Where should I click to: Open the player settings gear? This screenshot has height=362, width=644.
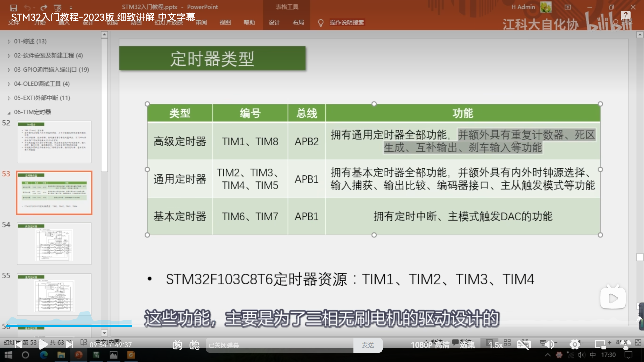[575, 344]
